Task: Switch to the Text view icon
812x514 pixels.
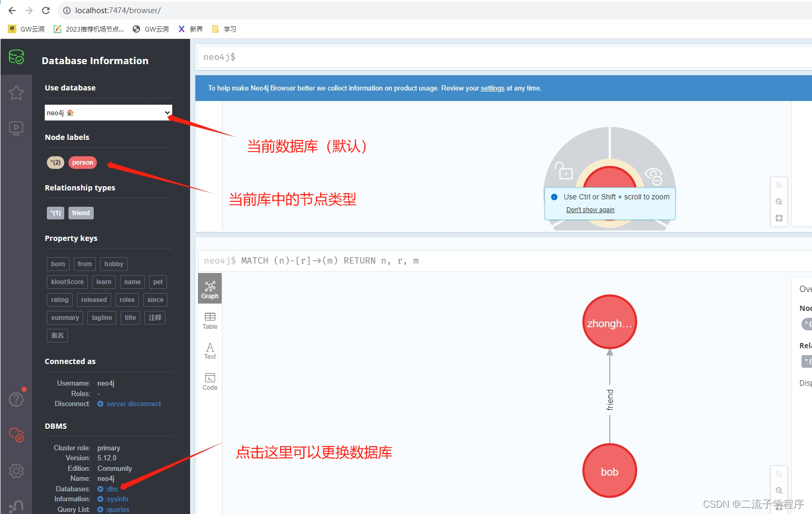Action: pos(210,350)
